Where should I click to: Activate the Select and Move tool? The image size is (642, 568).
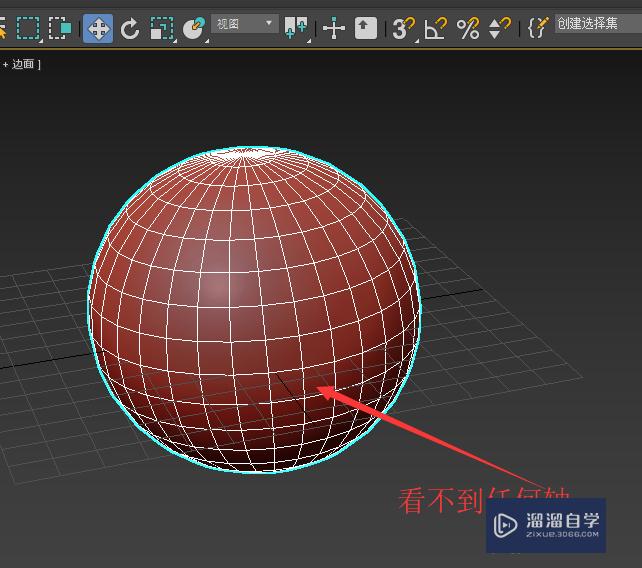[98, 28]
